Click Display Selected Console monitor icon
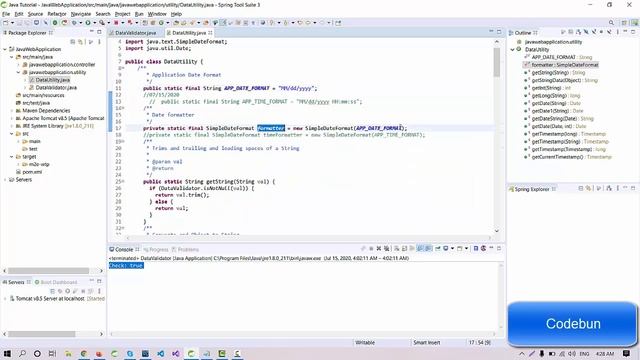 (445, 249)
